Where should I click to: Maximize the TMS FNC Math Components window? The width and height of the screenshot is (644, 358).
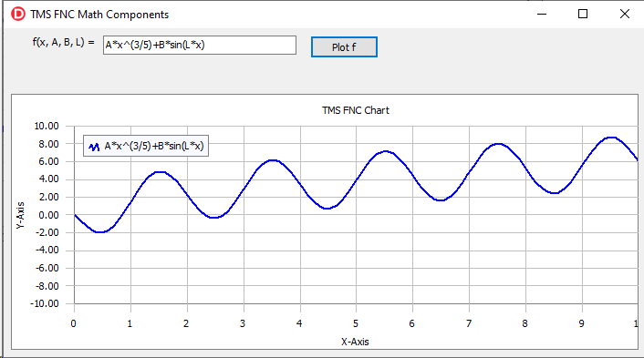click(x=583, y=14)
